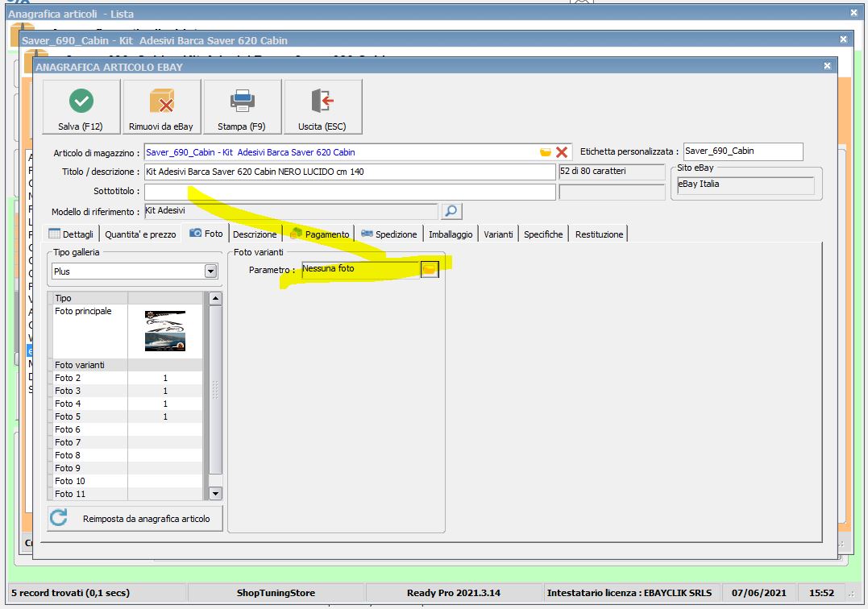Screen dimensions: 868x609
Task: Open the Restituzione tab
Action: point(599,234)
